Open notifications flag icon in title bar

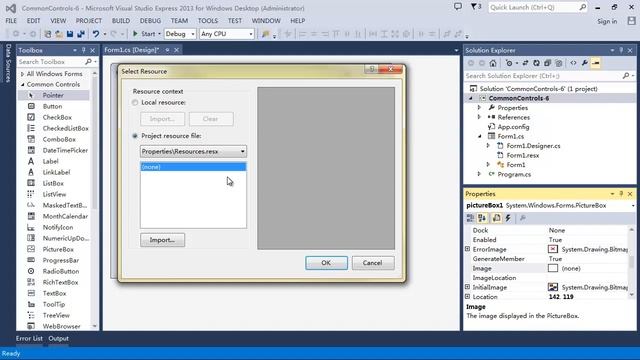pyautogui.click(x=476, y=7)
